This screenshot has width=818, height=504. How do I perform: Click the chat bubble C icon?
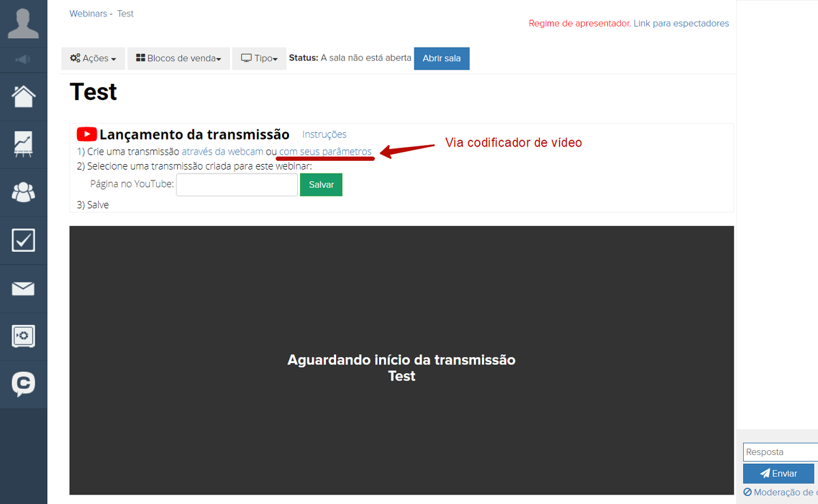pos(23,384)
